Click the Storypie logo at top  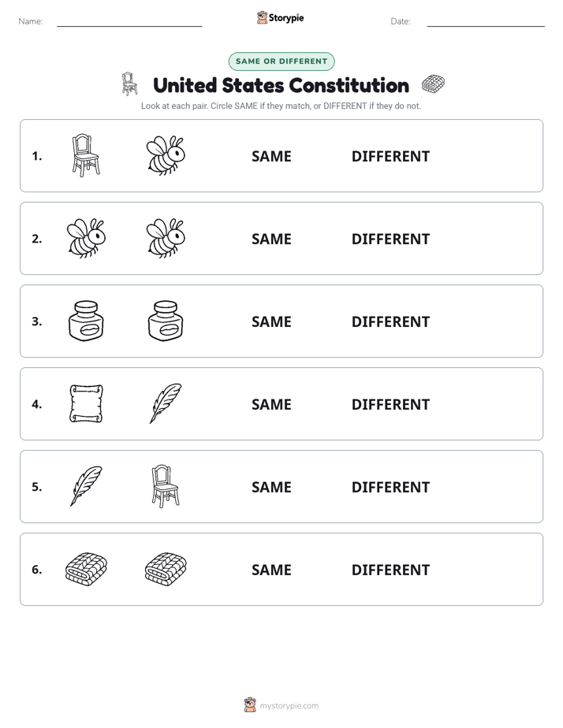pos(280,17)
